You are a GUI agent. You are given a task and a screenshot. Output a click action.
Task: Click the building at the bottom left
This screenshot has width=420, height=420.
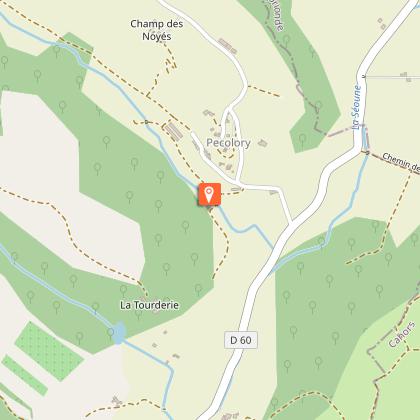click(116, 401)
